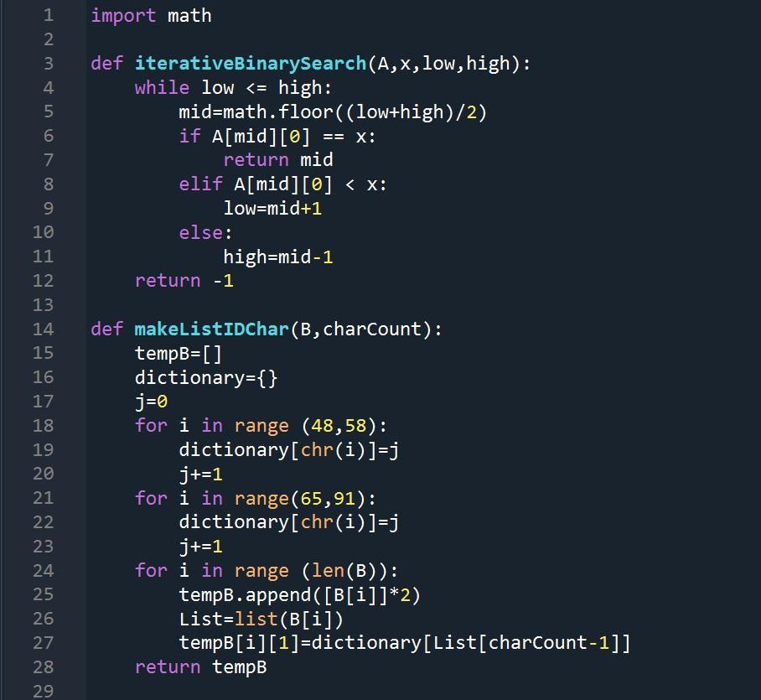
Task: Click 'j=0' on line 17
Action: point(151,402)
